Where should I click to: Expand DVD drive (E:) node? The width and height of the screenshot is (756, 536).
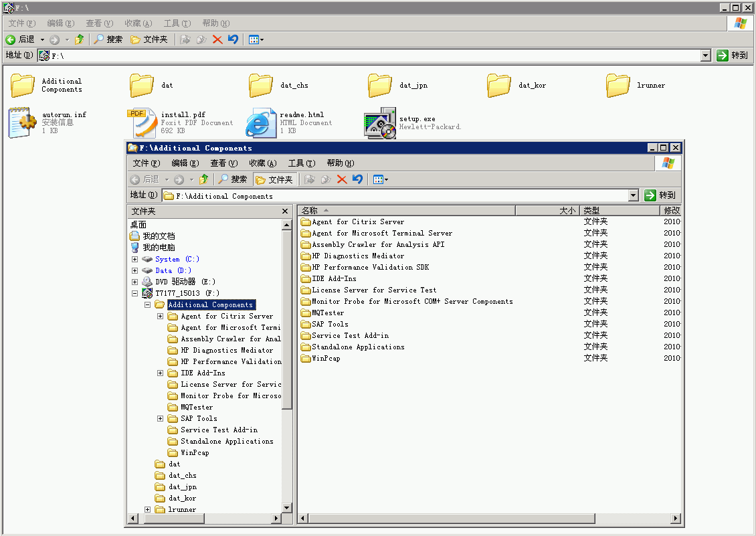tap(135, 282)
